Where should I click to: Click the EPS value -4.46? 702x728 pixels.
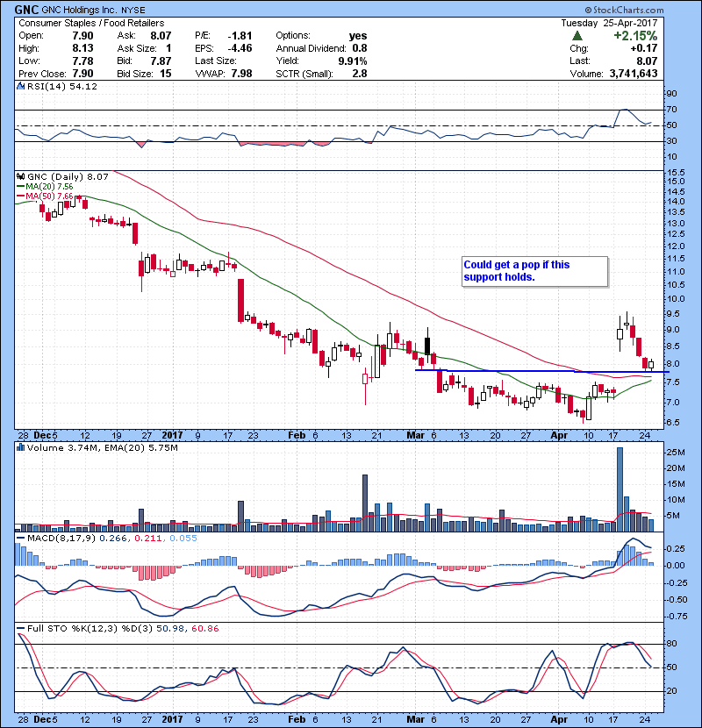pos(240,48)
